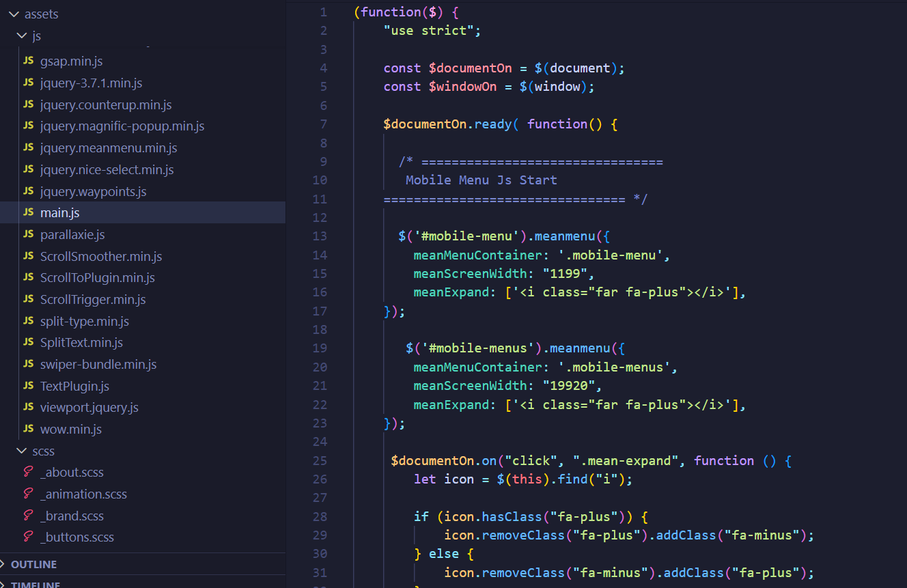Click JS icon of swiper-bundle.min.js
907x588 pixels.
pyautogui.click(x=28, y=364)
